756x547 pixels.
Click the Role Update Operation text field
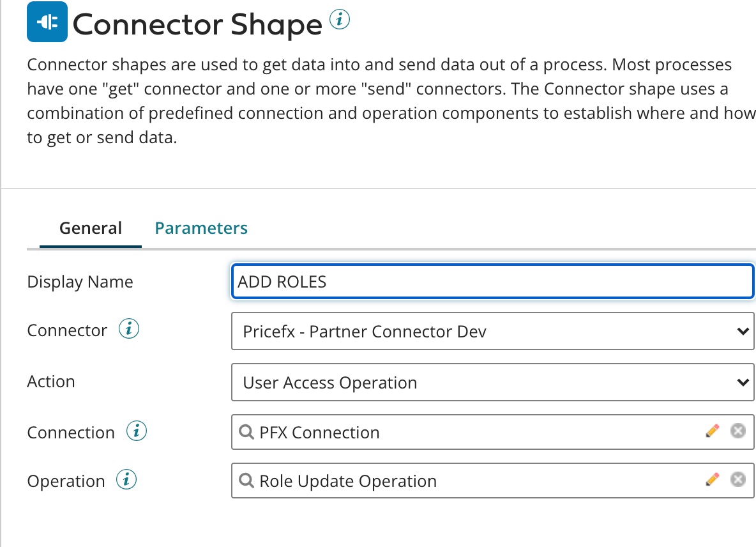pyautogui.click(x=472, y=481)
